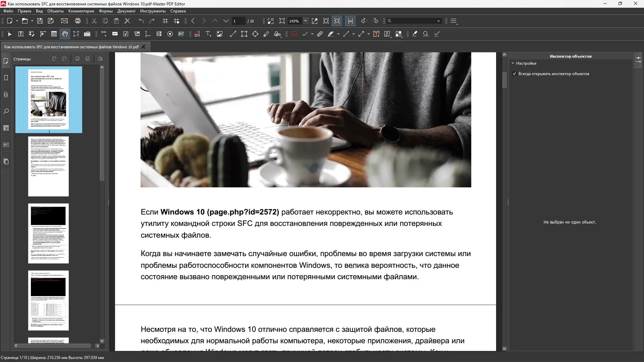Screen dimensions: 644x362
Task: Select the page 3 thumbnail
Action: point(48,234)
